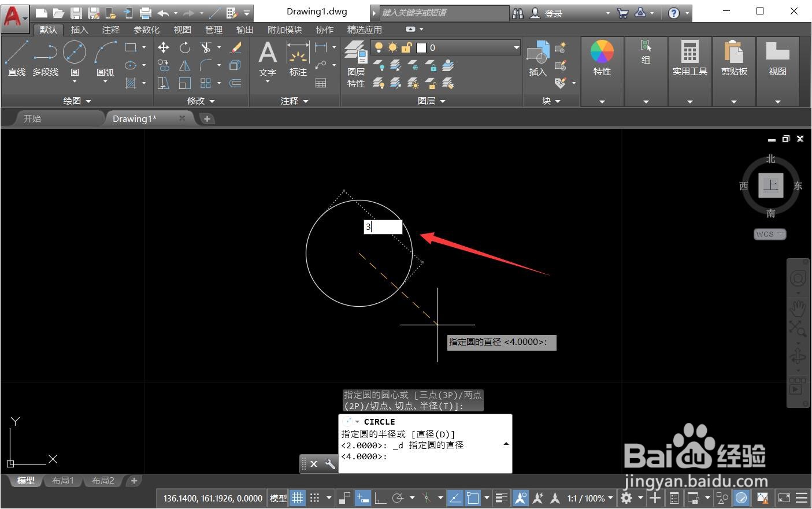Select the Circle (圆) tool
This screenshot has width=812, height=509.
click(x=75, y=53)
